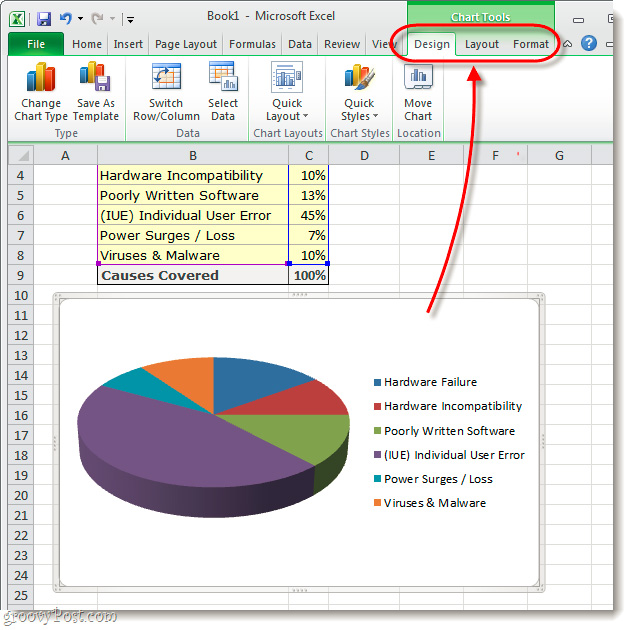Click the Excel application icon
The width and height of the screenshot is (633, 630).
click(x=17, y=19)
